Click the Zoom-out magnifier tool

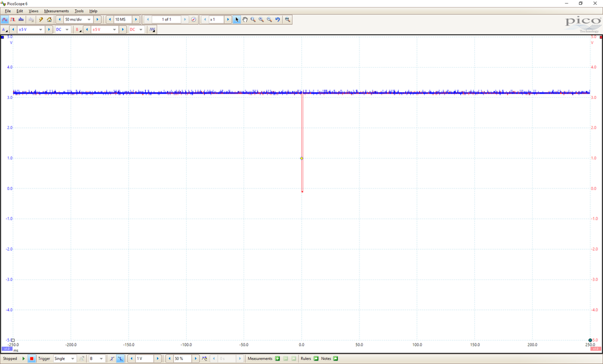pos(269,19)
